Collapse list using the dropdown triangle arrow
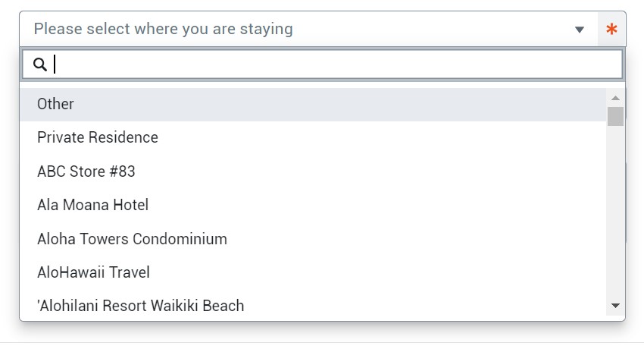This screenshot has height=349, width=644. [x=580, y=30]
